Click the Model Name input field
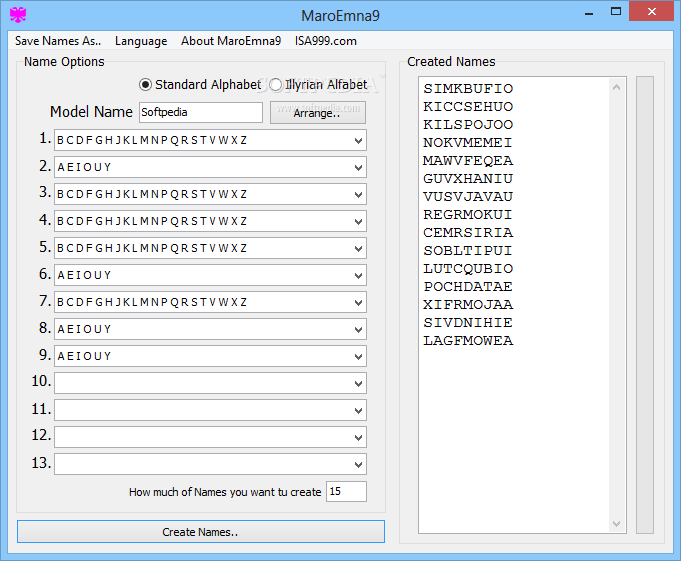The width and height of the screenshot is (681, 561). (201, 112)
